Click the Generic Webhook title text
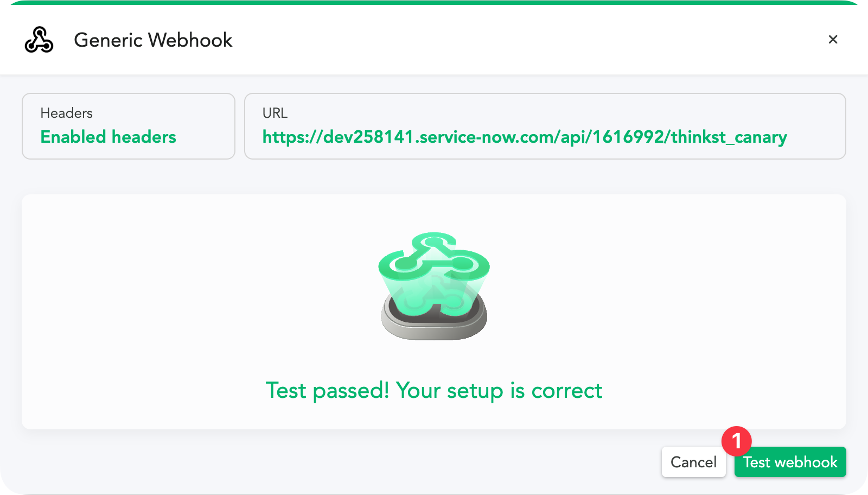 point(153,40)
